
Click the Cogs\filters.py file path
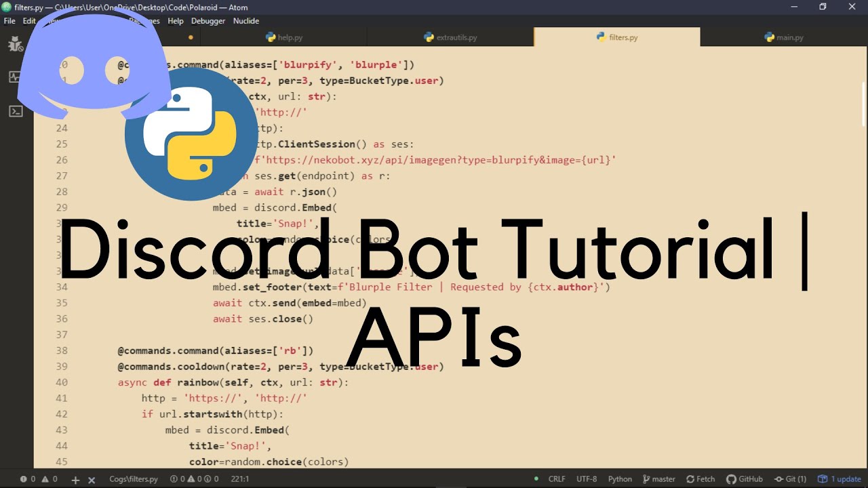tap(134, 479)
